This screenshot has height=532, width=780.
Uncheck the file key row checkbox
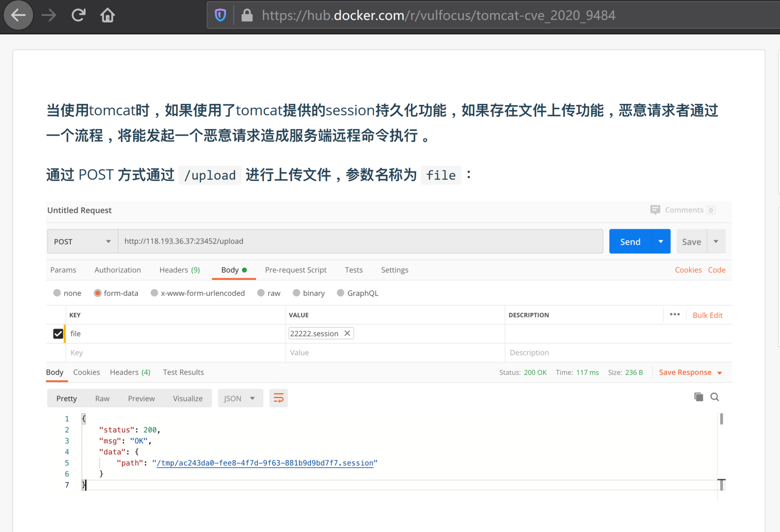click(x=58, y=333)
